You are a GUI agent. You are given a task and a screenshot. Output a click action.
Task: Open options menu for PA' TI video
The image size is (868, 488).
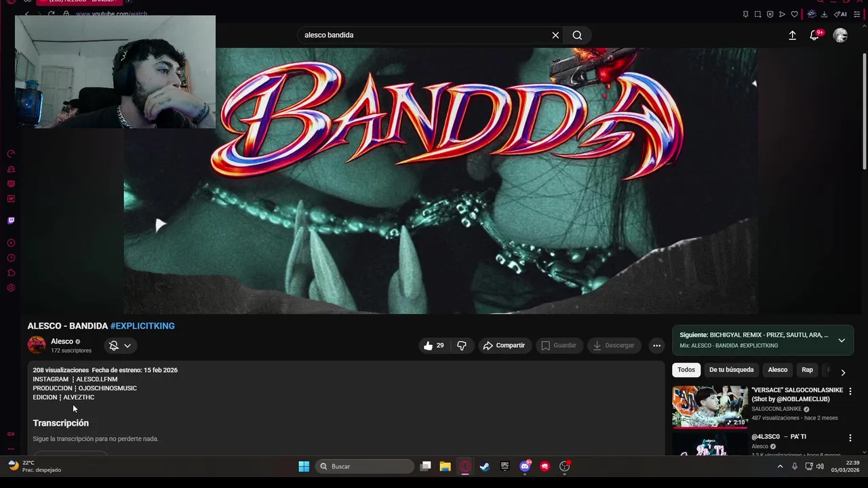(x=850, y=438)
